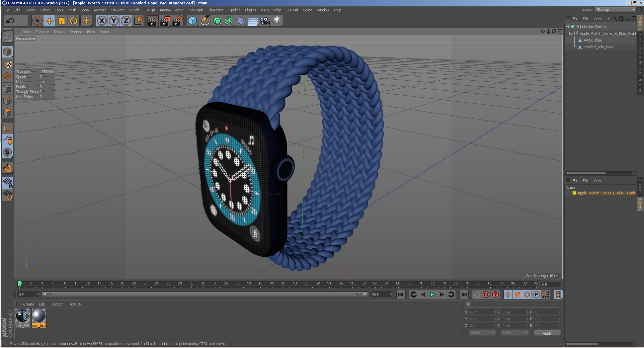Open the spline Pen tool
The image size is (644, 348).
click(x=205, y=21)
